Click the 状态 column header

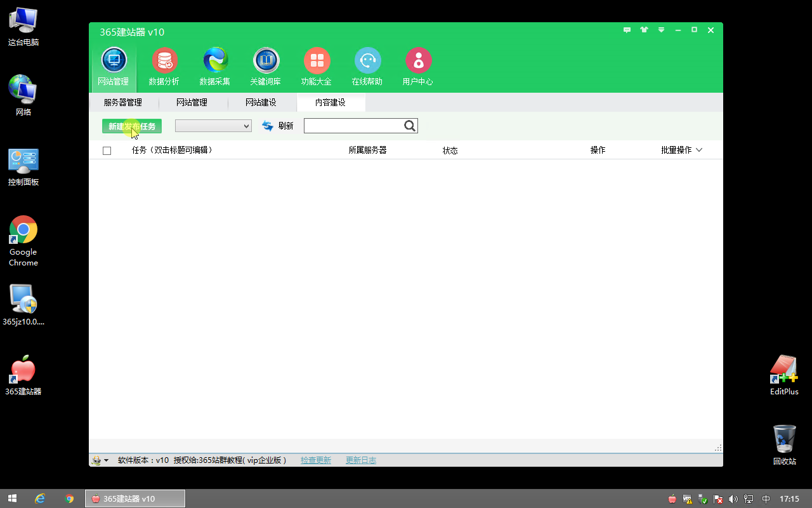450,150
